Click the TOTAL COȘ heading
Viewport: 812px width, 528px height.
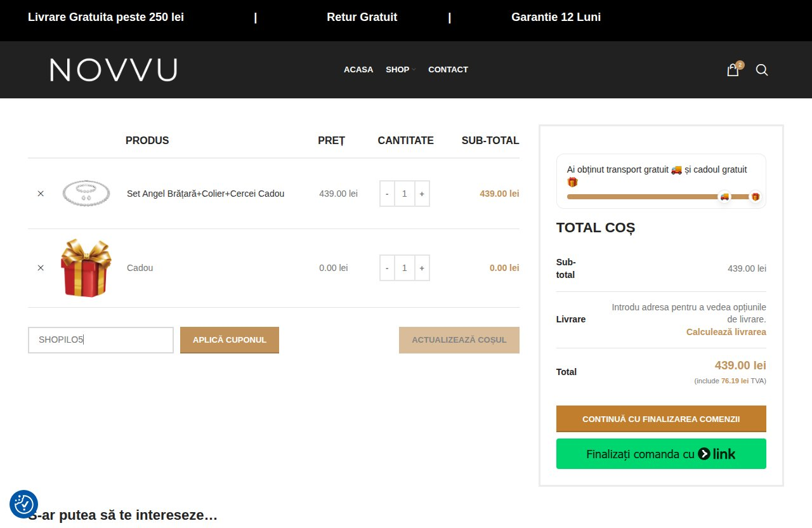(x=596, y=227)
